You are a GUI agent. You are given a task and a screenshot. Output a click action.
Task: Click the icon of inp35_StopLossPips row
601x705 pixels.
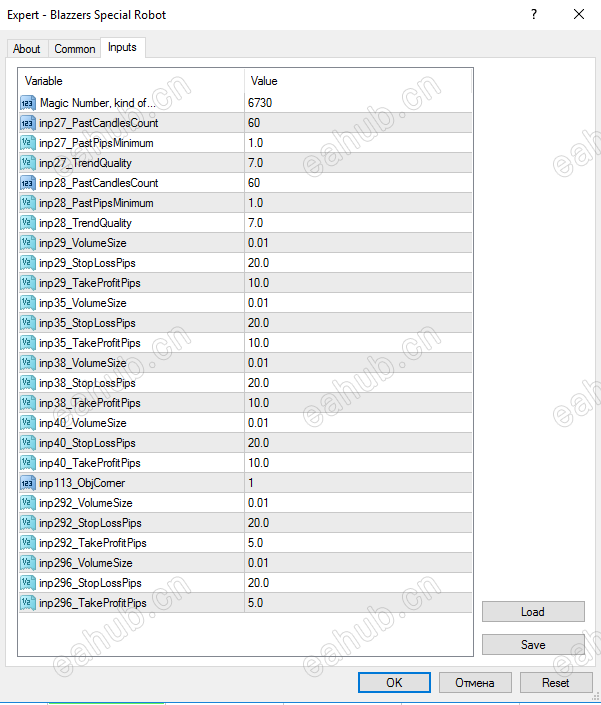coord(27,323)
